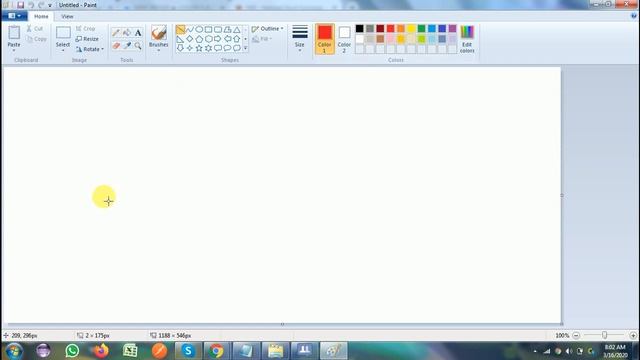The height and width of the screenshot is (360, 640).
Task: Open the shape Outline dropdown
Action: pyautogui.click(x=267, y=29)
